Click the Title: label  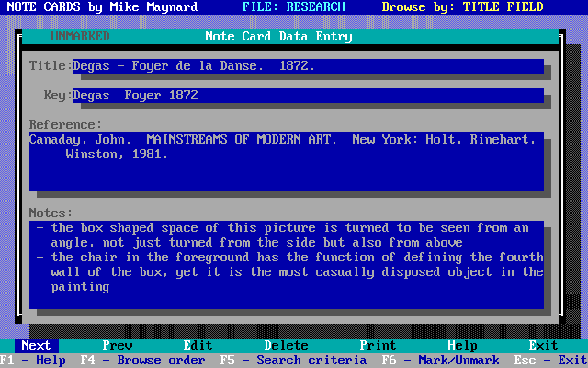click(x=51, y=66)
